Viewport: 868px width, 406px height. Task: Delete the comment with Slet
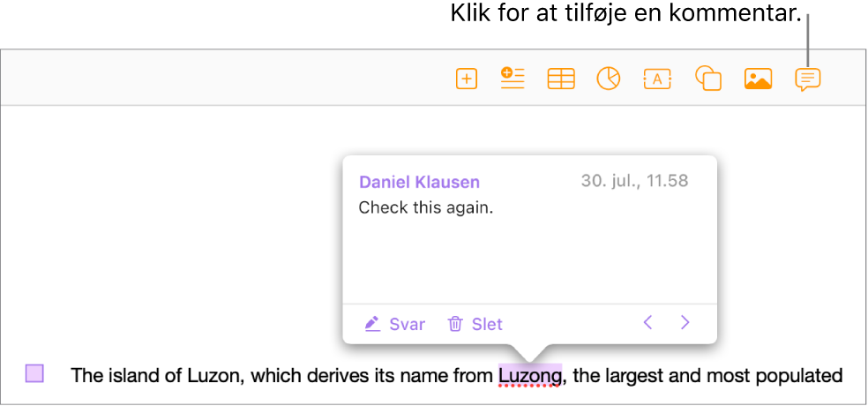click(x=475, y=324)
